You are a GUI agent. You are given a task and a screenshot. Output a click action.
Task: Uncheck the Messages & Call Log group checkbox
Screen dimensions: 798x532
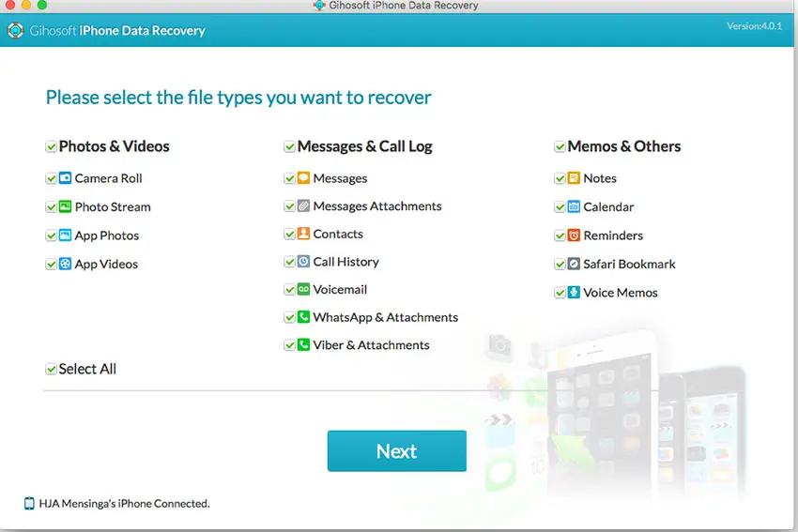pyautogui.click(x=289, y=147)
